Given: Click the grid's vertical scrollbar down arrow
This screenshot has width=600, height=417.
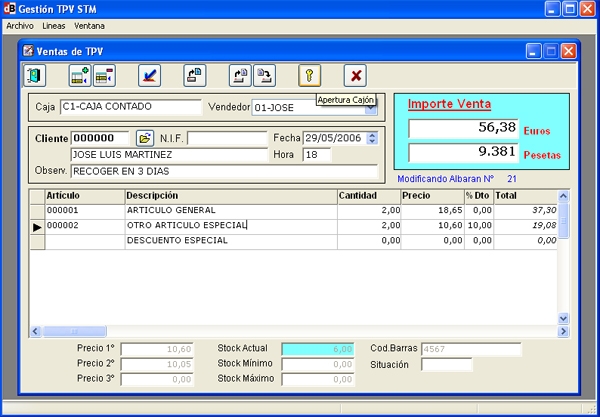Looking at the screenshot, I should coord(563,318).
